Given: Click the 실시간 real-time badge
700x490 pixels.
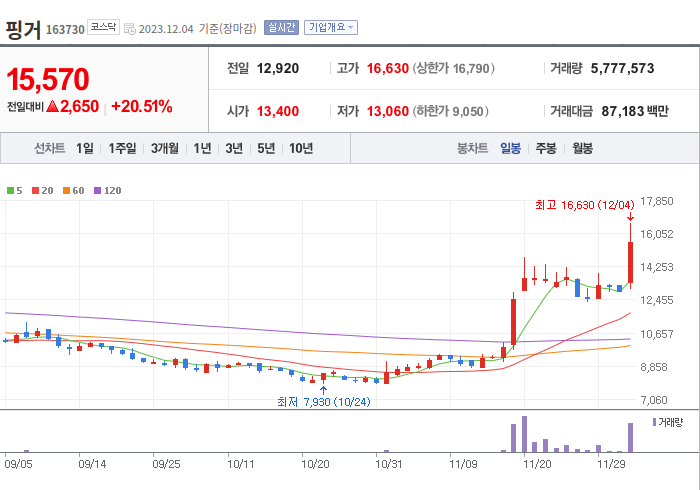Looking at the screenshot, I should [281, 28].
